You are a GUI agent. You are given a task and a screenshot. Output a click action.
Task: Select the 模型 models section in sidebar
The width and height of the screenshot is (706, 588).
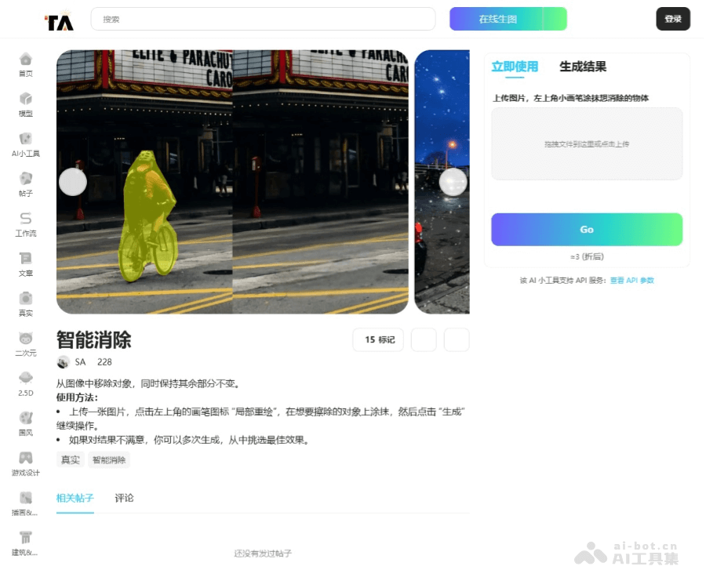click(x=26, y=104)
